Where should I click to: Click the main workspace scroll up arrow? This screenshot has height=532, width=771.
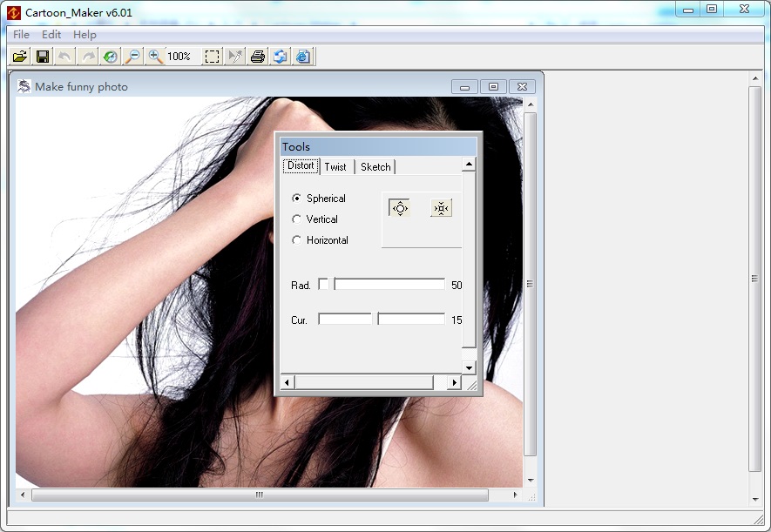click(x=755, y=78)
